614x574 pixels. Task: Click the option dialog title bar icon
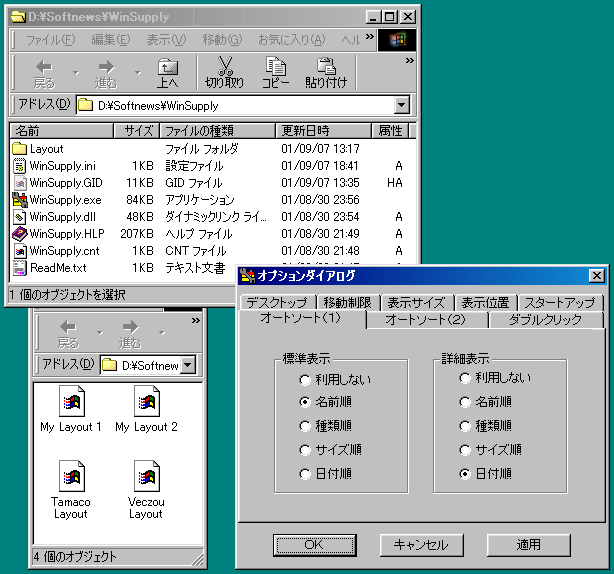pyautogui.click(x=247, y=276)
